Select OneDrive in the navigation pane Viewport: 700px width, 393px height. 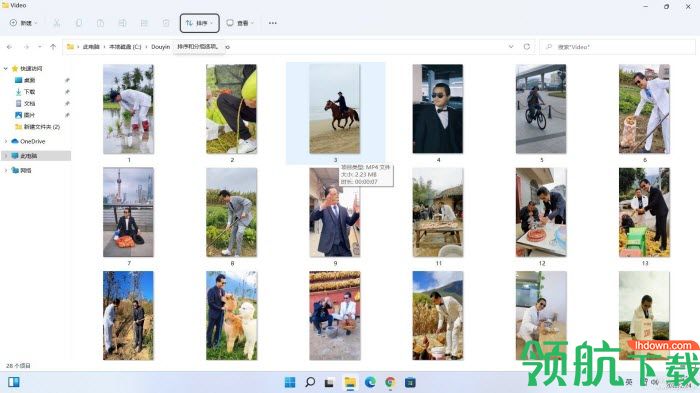point(32,141)
